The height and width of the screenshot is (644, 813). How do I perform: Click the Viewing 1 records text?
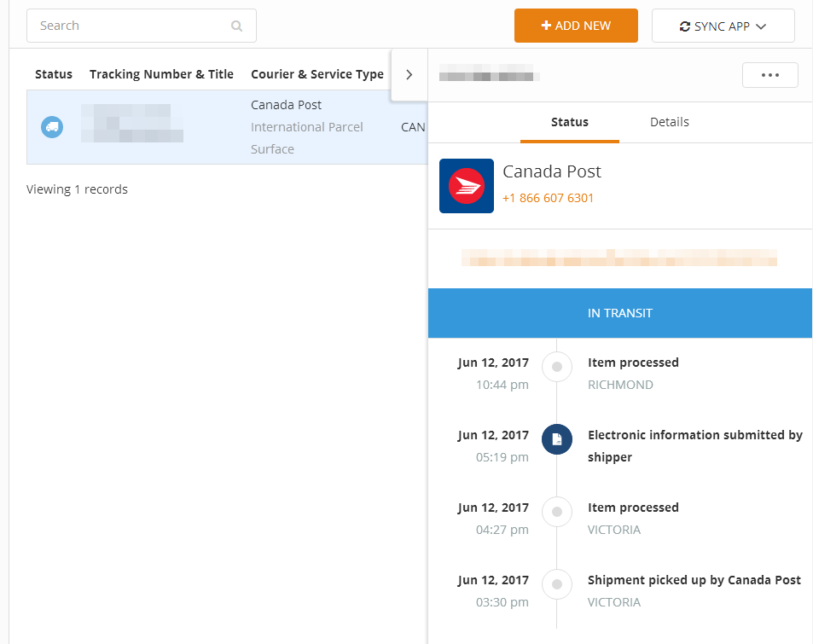78,189
